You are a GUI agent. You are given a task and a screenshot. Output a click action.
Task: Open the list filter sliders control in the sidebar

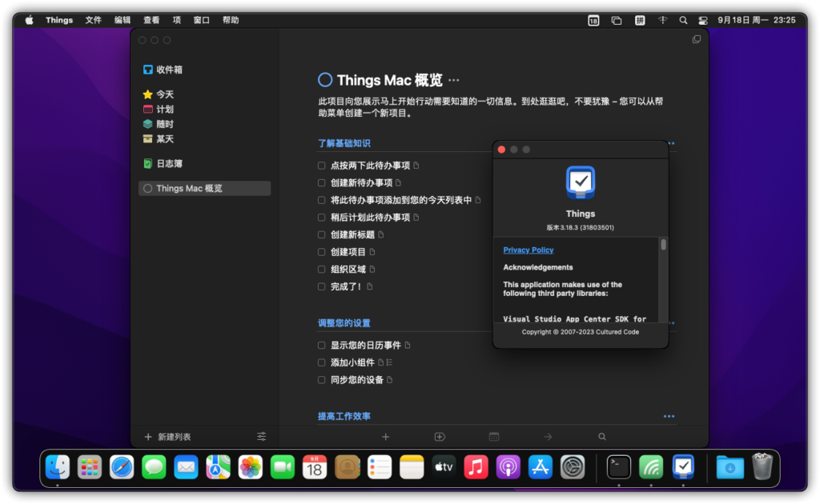[261, 437]
